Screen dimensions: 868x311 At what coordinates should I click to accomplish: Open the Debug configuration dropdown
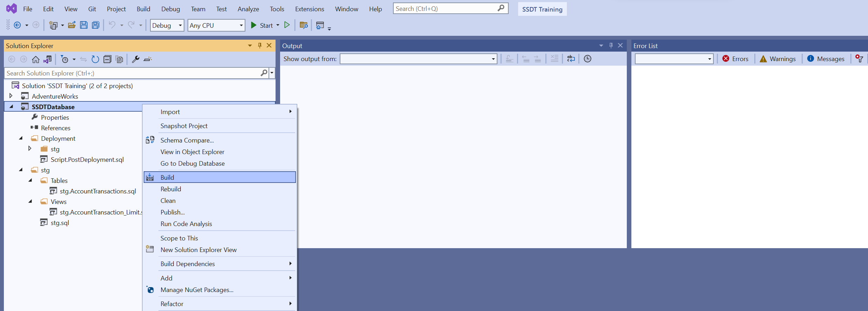tap(167, 25)
